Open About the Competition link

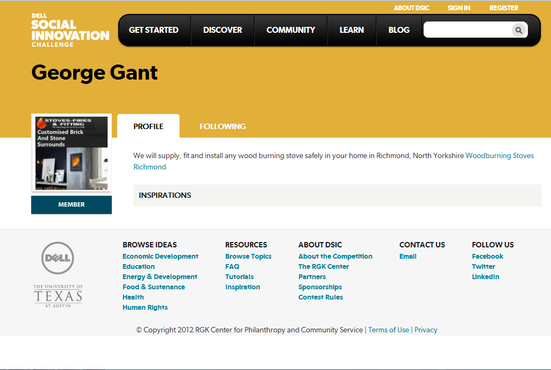pyautogui.click(x=335, y=256)
